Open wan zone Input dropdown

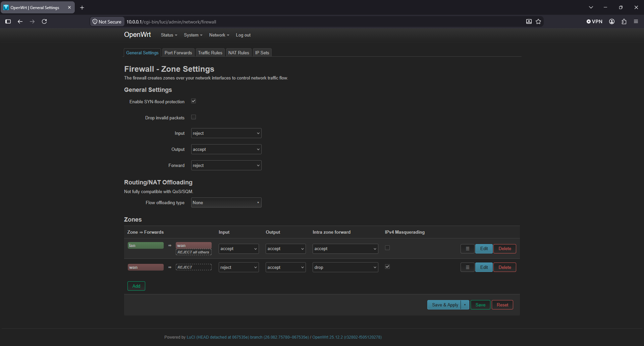point(239,268)
